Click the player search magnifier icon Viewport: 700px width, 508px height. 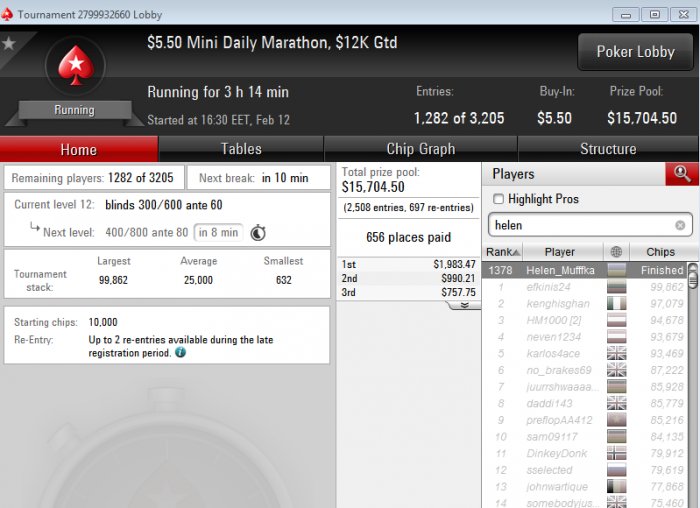click(682, 174)
